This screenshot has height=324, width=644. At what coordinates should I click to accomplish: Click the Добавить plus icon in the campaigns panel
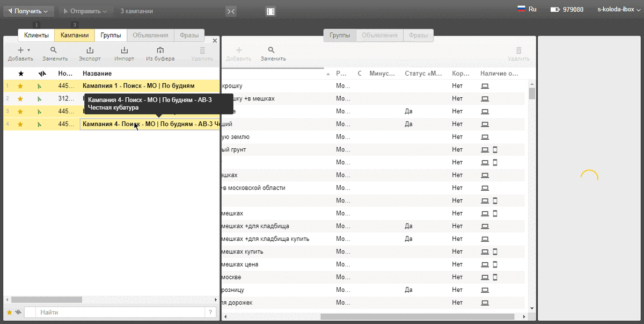click(20, 50)
